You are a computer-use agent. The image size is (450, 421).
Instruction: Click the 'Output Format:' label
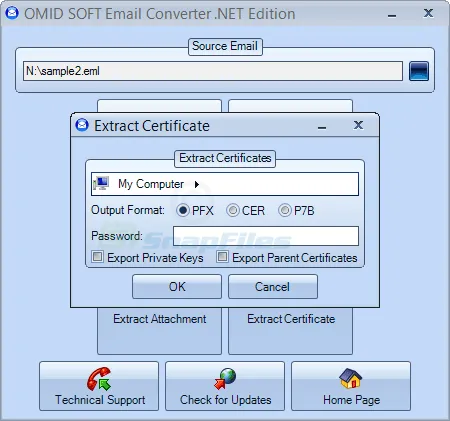pyautogui.click(x=128, y=210)
